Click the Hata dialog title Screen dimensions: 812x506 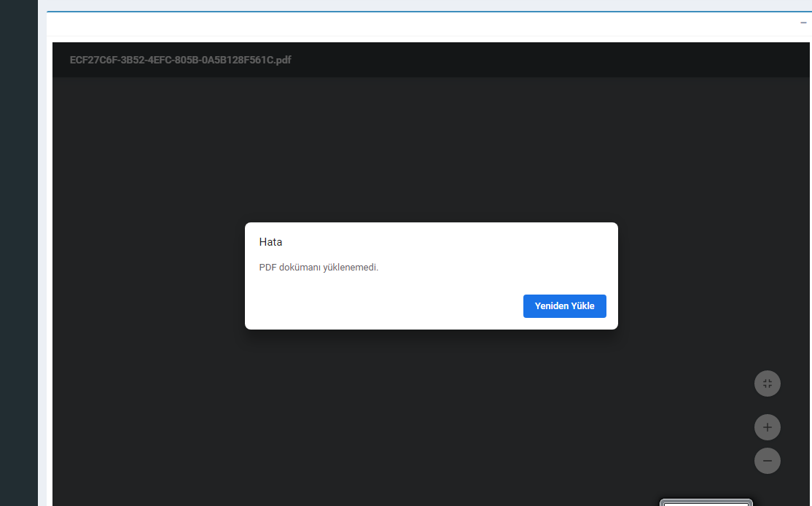270,242
